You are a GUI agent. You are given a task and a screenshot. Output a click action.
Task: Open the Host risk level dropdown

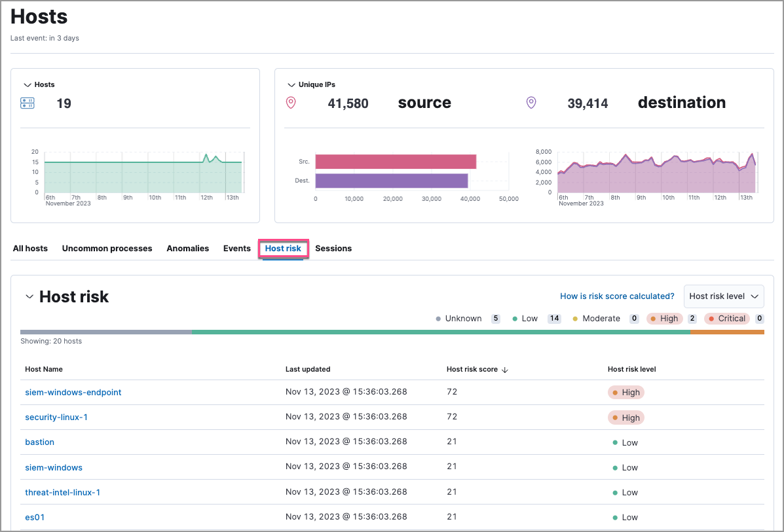(x=723, y=296)
